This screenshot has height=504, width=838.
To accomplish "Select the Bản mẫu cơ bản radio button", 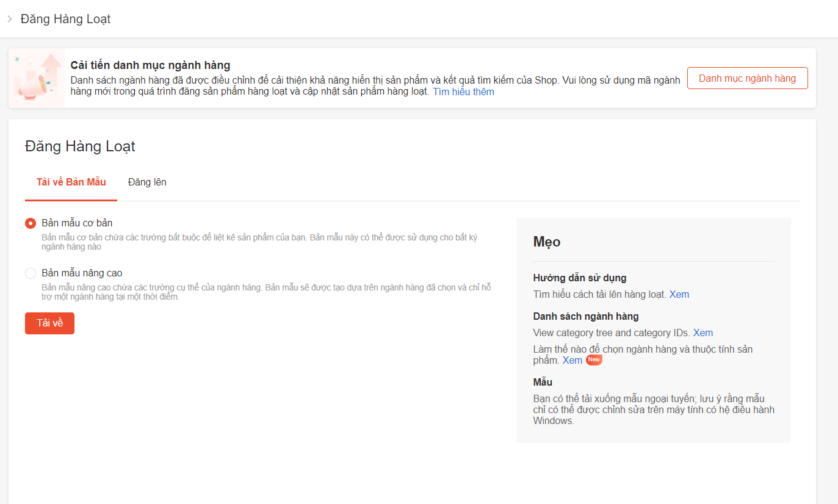I will [x=31, y=223].
